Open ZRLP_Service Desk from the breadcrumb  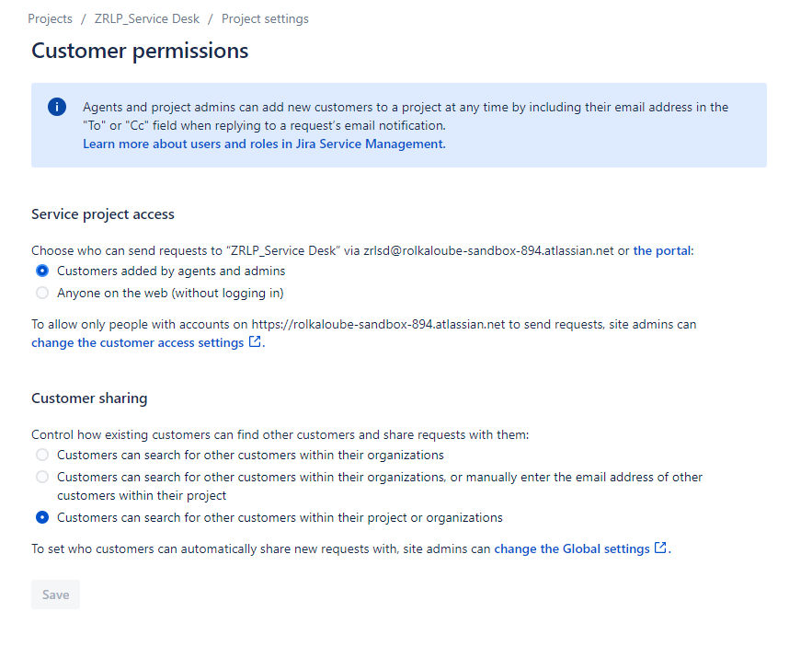146,17
